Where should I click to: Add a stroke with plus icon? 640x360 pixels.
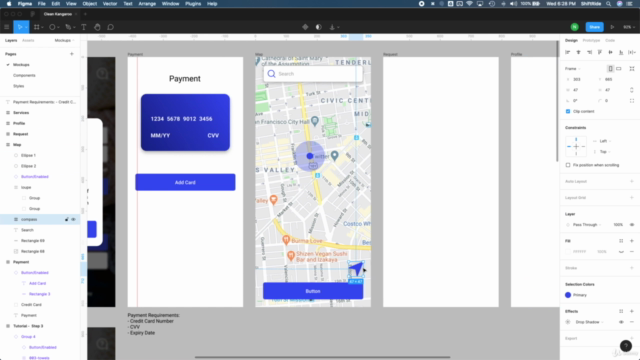631,268
